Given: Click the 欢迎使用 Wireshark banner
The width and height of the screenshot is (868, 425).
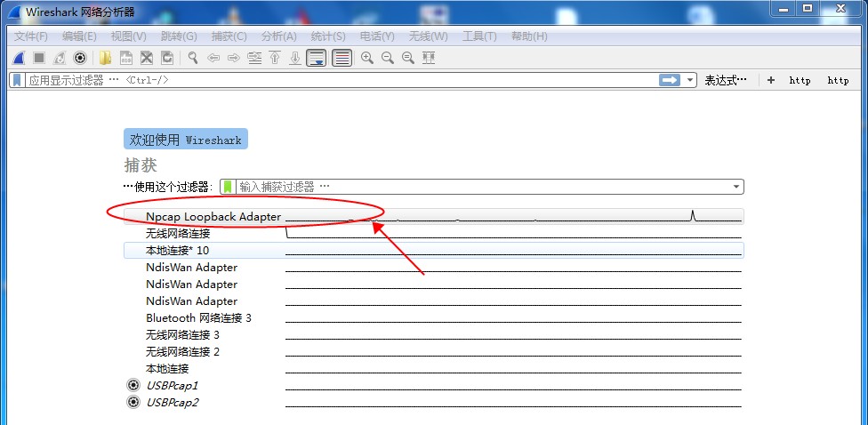Looking at the screenshot, I should coord(186,139).
